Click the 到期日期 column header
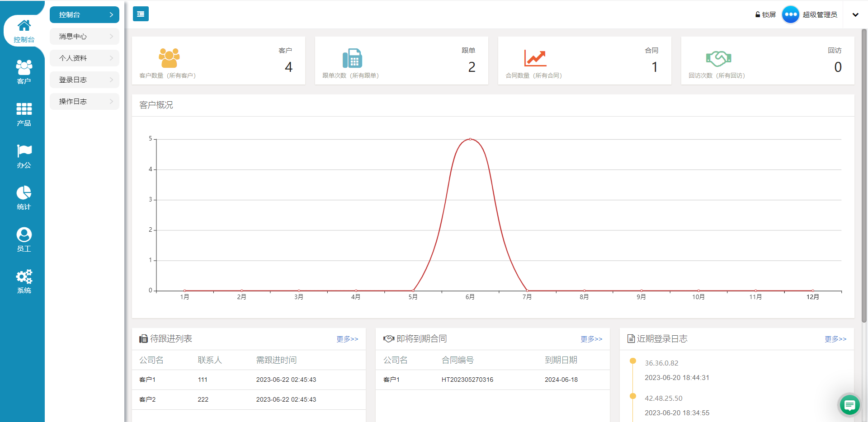Image resolution: width=868 pixels, height=422 pixels. point(561,360)
